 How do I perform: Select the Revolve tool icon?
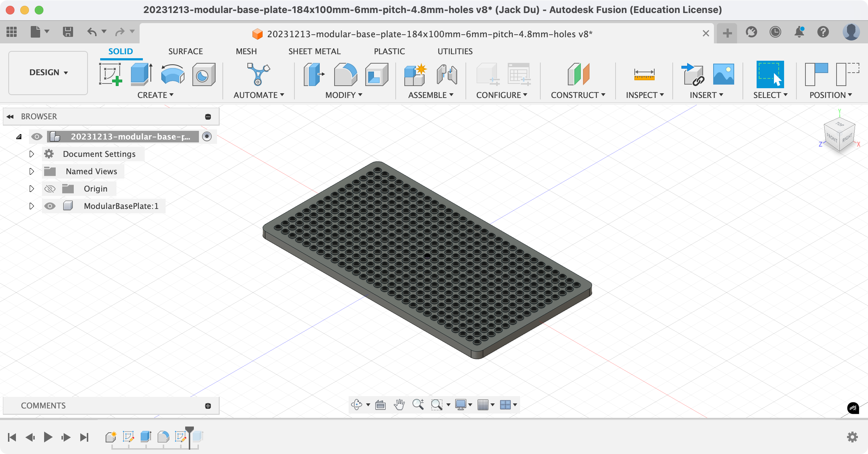(173, 74)
